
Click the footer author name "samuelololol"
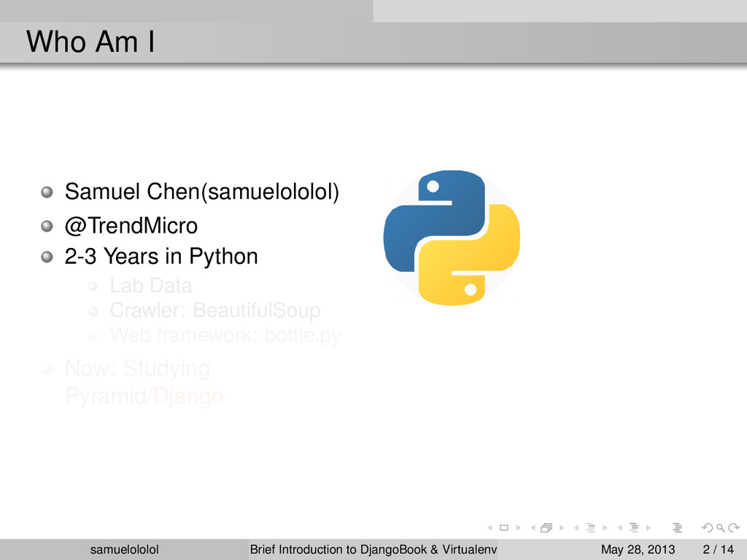pyautogui.click(x=124, y=550)
